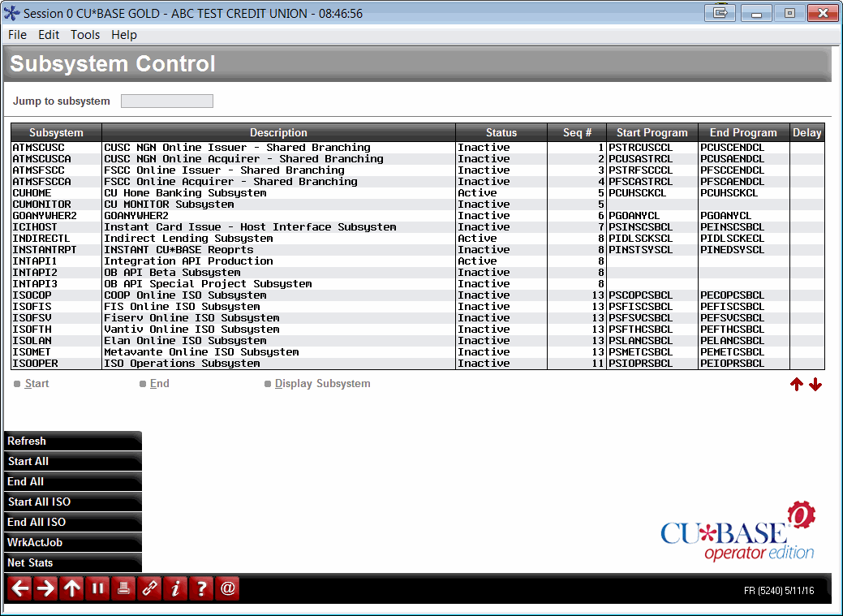This screenshot has height=616, width=843.
Task: Open the information icon
Action: click(175, 588)
